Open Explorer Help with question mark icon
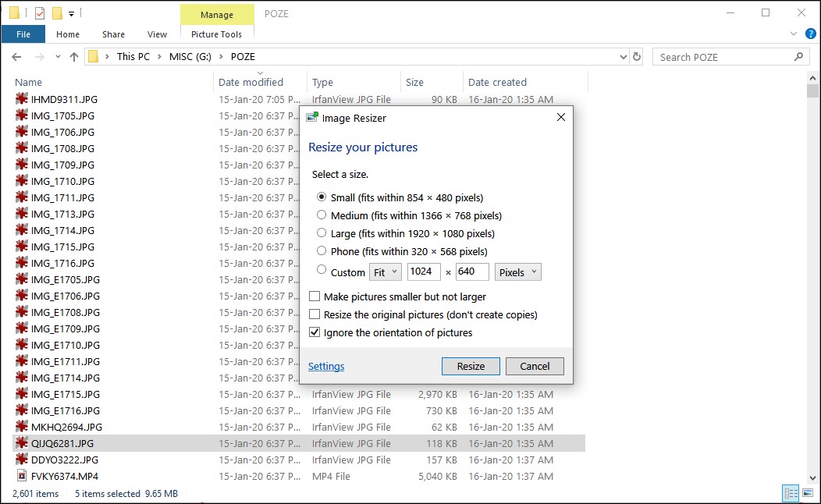Screen dimensions: 821x504 (x=810, y=34)
